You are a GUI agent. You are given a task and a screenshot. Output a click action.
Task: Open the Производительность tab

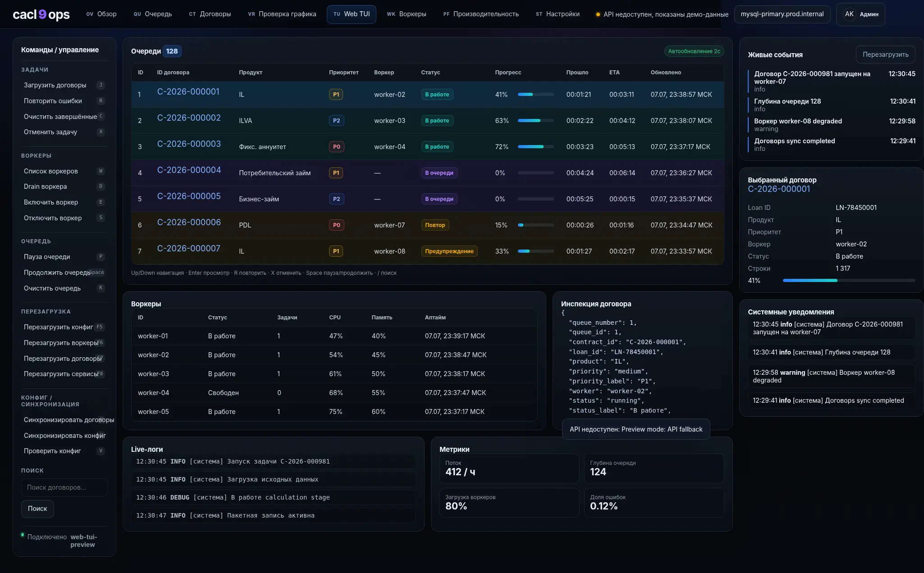[480, 14]
